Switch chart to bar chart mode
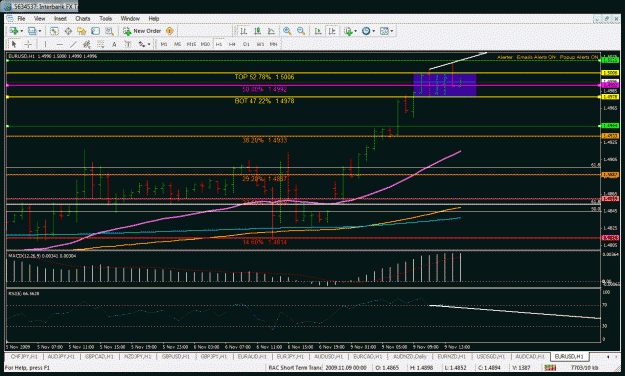625x376 pixels. pos(244,31)
